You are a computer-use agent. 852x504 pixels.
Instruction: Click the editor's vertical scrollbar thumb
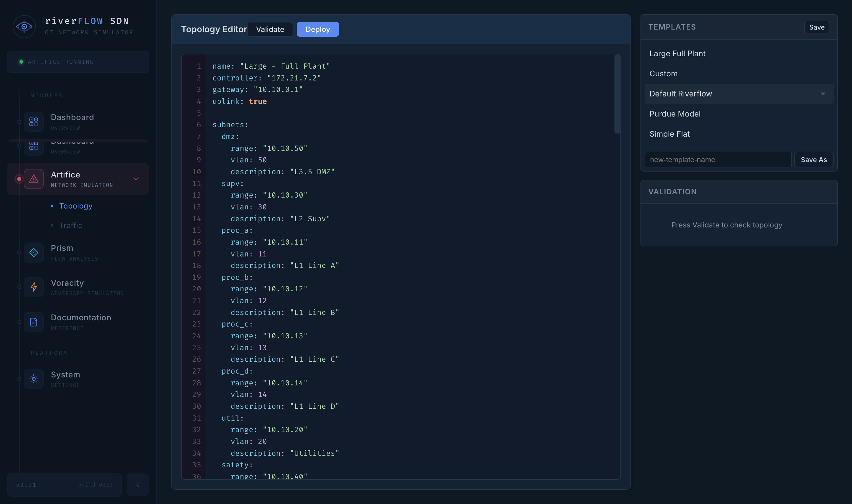[617, 94]
